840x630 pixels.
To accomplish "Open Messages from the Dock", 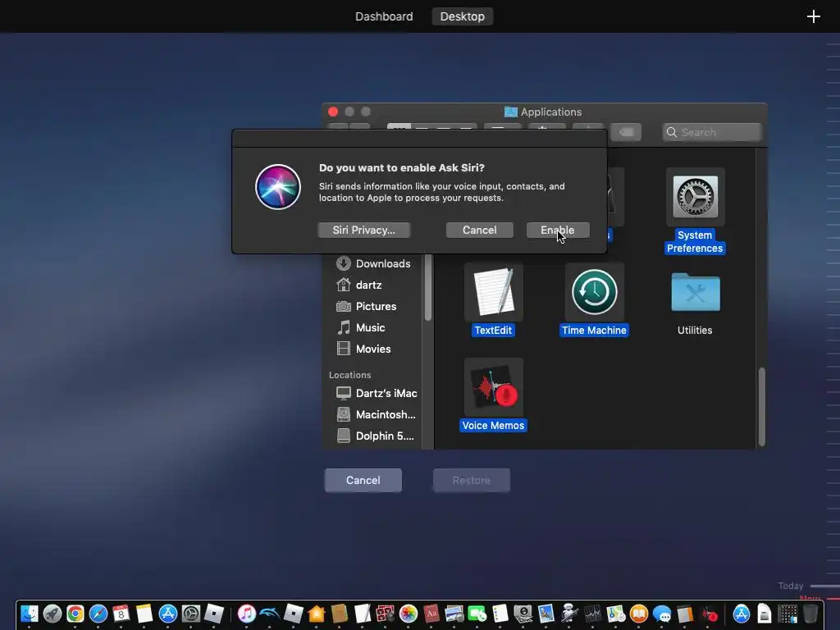I will click(662, 614).
